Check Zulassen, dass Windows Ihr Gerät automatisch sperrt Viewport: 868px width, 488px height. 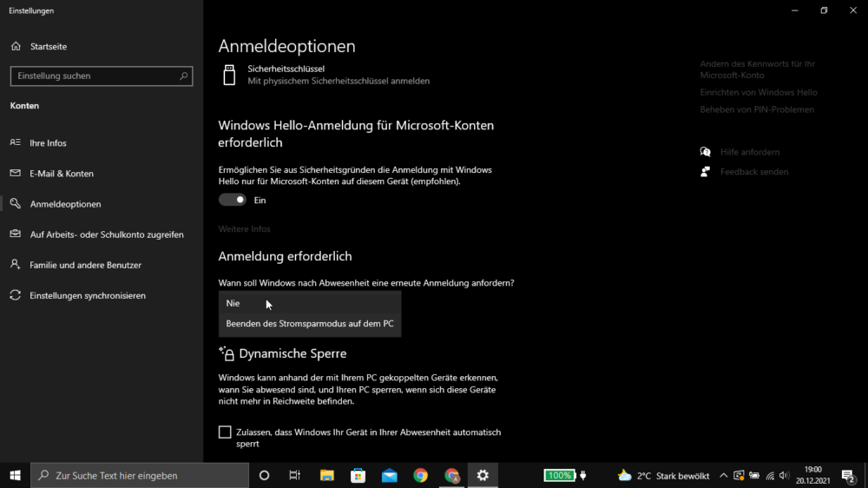225,432
